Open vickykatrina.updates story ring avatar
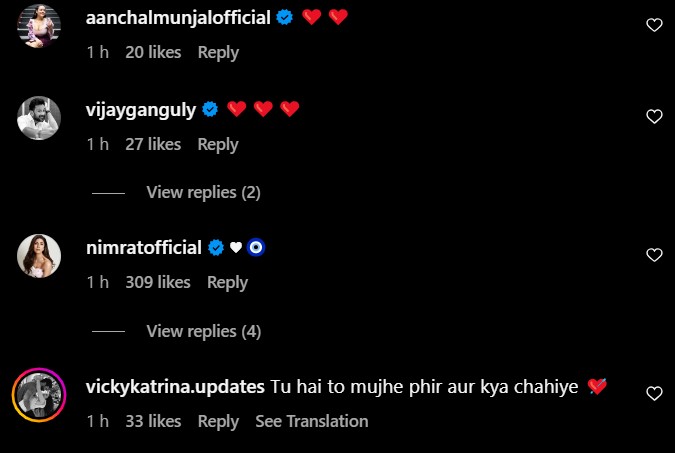675x453 pixels. [x=38, y=394]
